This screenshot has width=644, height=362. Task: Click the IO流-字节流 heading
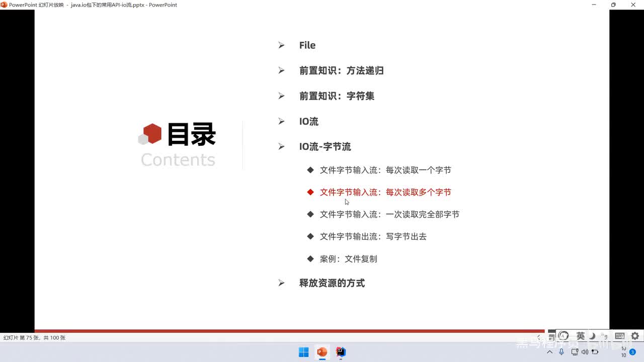pyautogui.click(x=325, y=147)
